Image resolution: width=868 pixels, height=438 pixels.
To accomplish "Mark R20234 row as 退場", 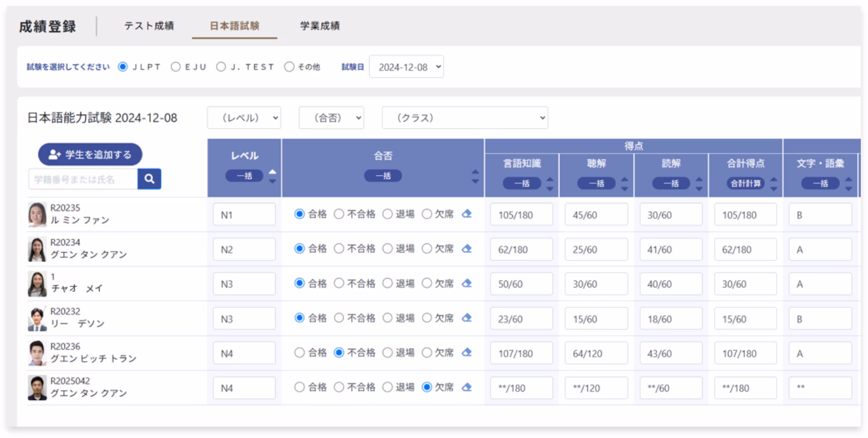I will coord(388,249).
